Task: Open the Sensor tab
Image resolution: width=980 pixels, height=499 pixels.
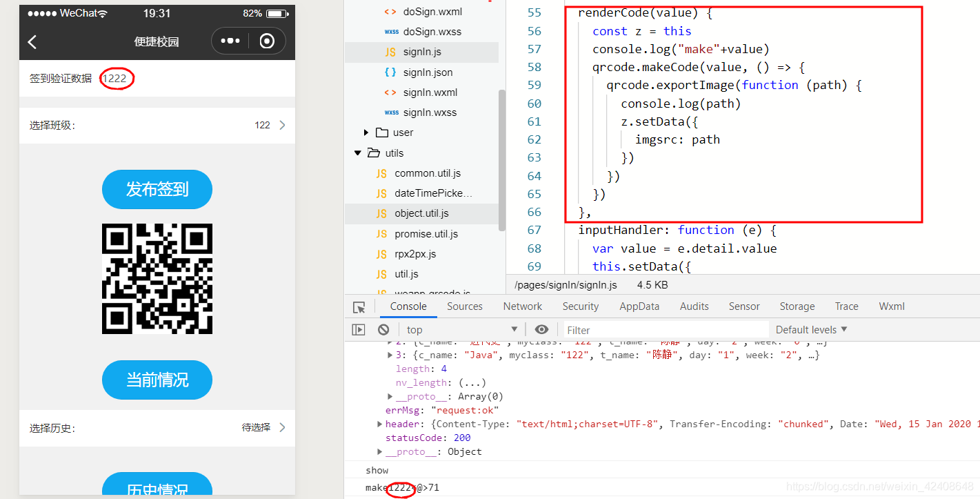Action: 744,306
